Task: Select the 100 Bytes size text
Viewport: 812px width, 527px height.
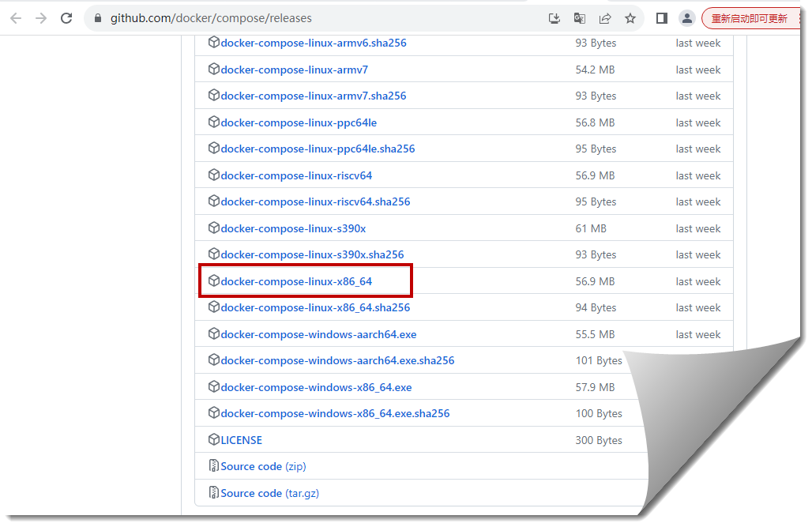Action: (x=599, y=413)
